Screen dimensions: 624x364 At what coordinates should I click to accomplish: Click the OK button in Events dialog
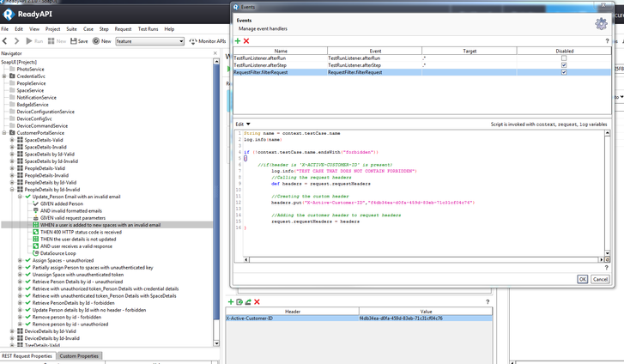(582, 279)
